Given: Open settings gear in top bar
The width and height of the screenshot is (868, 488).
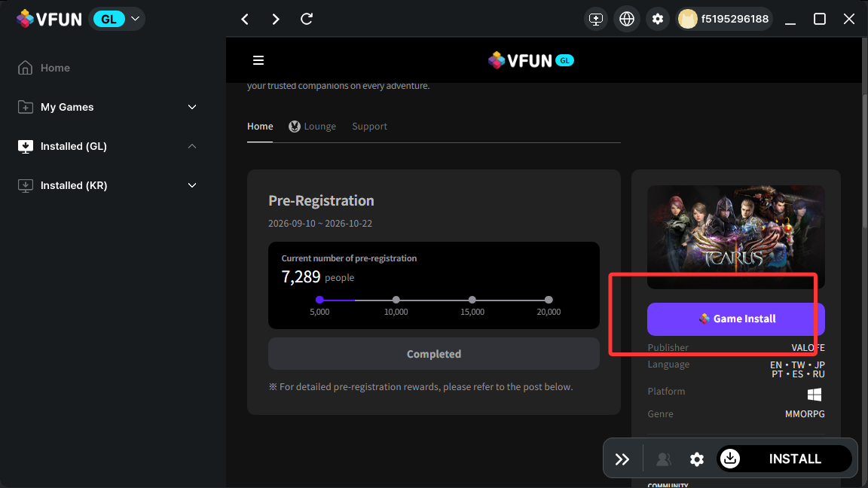Looking at the screenshot, I should 658,19.
